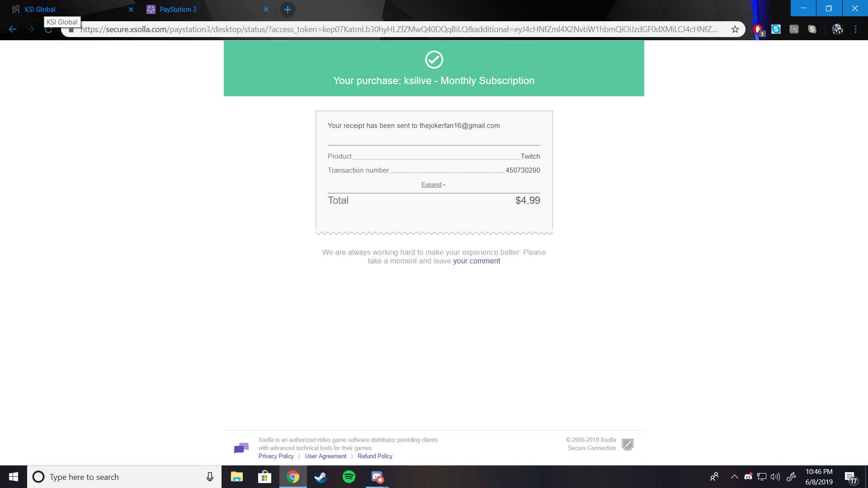
Task: Click the Xsolla chat bubbles logo
Action: 241,448
